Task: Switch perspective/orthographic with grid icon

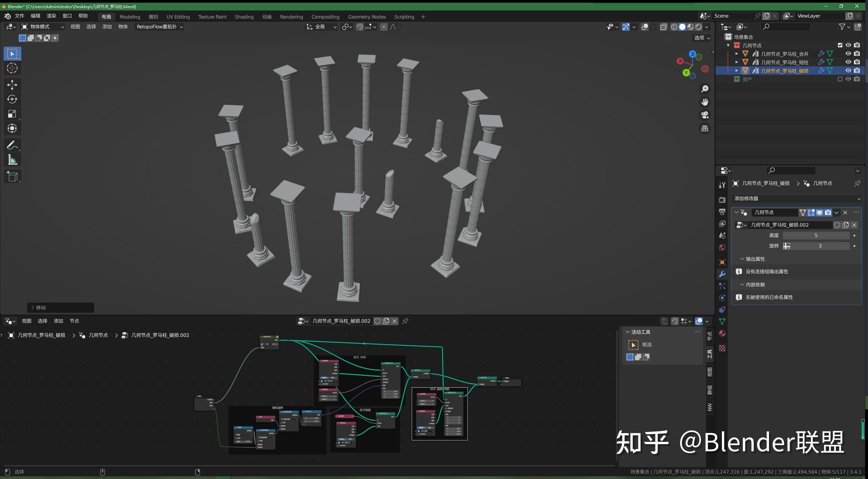Action: 705,129
